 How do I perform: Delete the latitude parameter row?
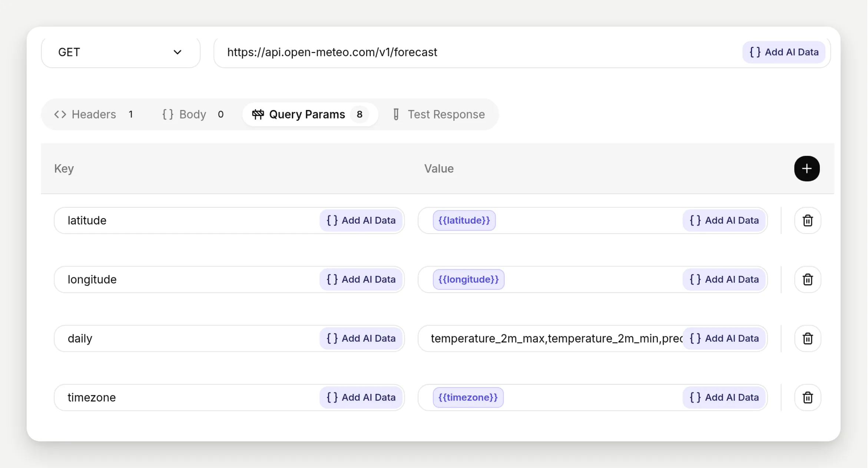pyautogui.click(x=808, y=220)
